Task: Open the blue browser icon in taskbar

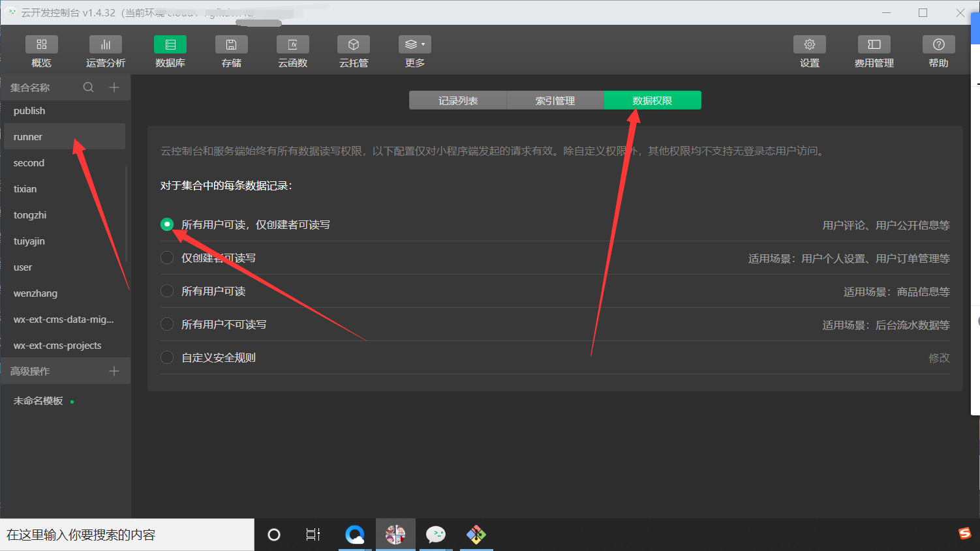Action: coord(355,535)
